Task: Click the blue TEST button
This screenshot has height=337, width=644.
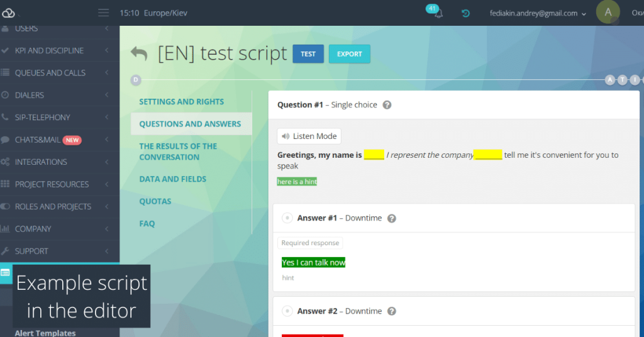Action: click(308, 54)
